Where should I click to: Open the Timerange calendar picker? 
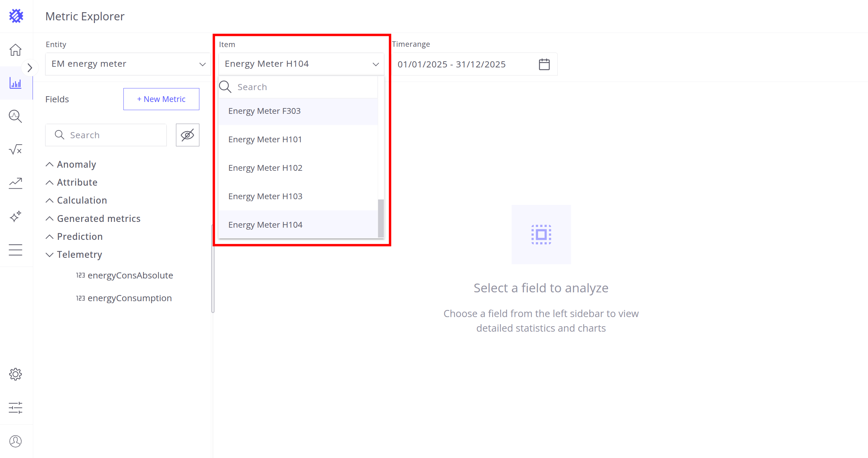pos(544,64)
